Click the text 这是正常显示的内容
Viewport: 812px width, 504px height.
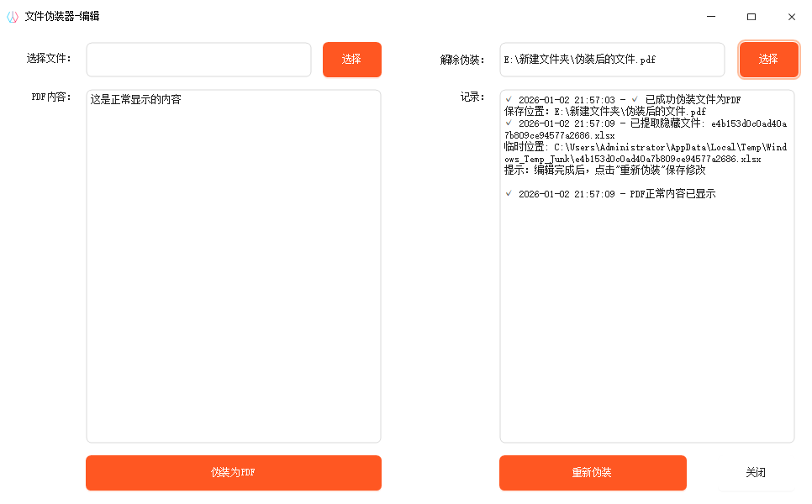(135, 99)
